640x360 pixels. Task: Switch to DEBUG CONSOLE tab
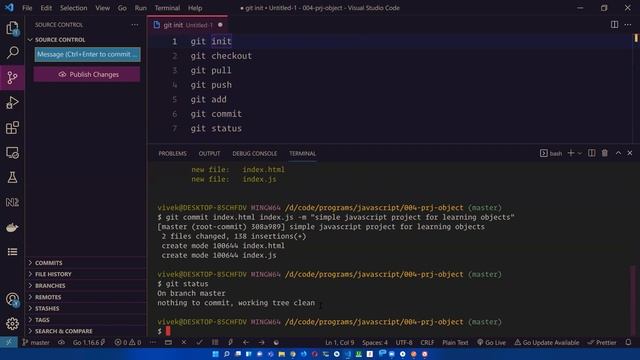tap(255, 153)
